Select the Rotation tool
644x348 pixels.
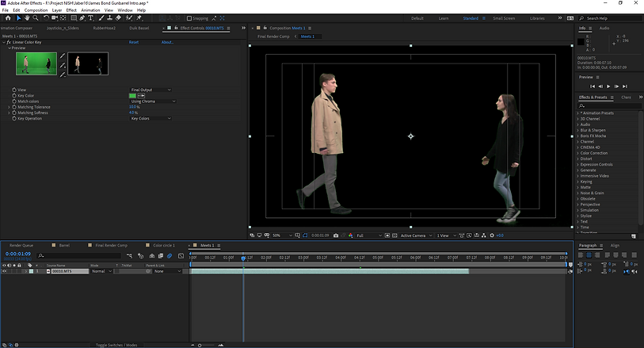46,18
